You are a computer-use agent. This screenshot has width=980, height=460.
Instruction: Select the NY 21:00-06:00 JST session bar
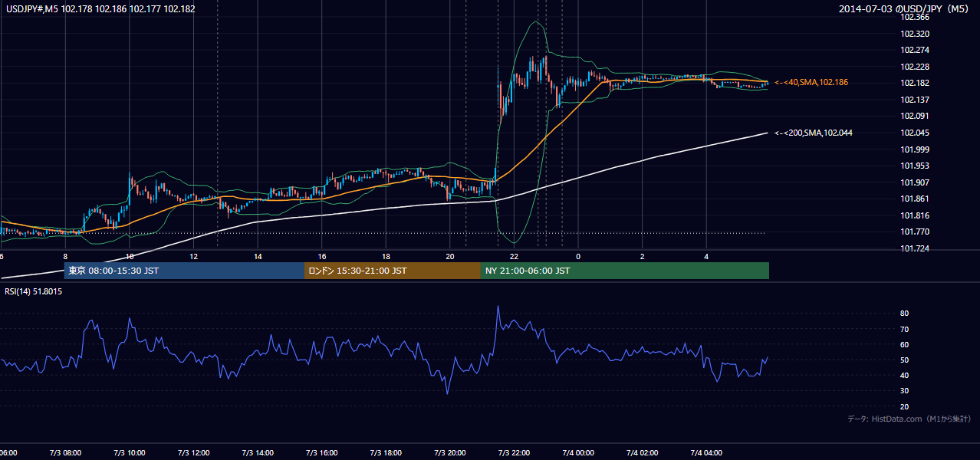624,271
